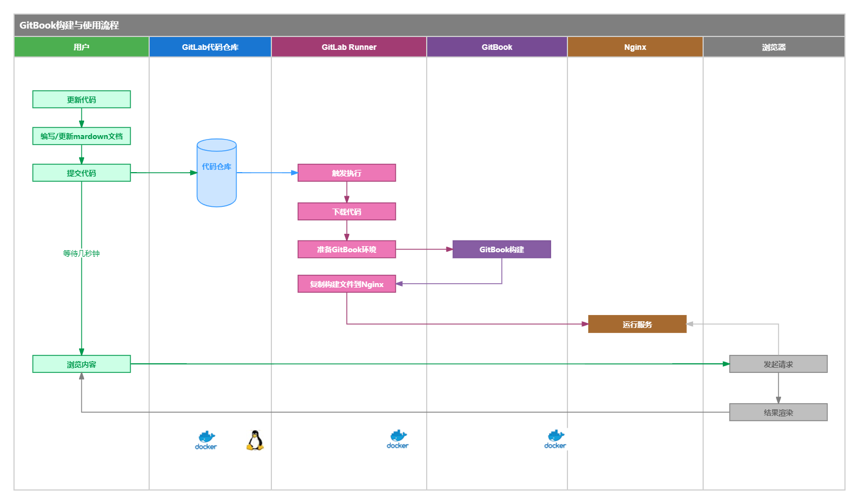The width and height of the screenshot is (859, 504).
Task: Click Docker icon in GitLab Runner lane
Action: point(398,439)
